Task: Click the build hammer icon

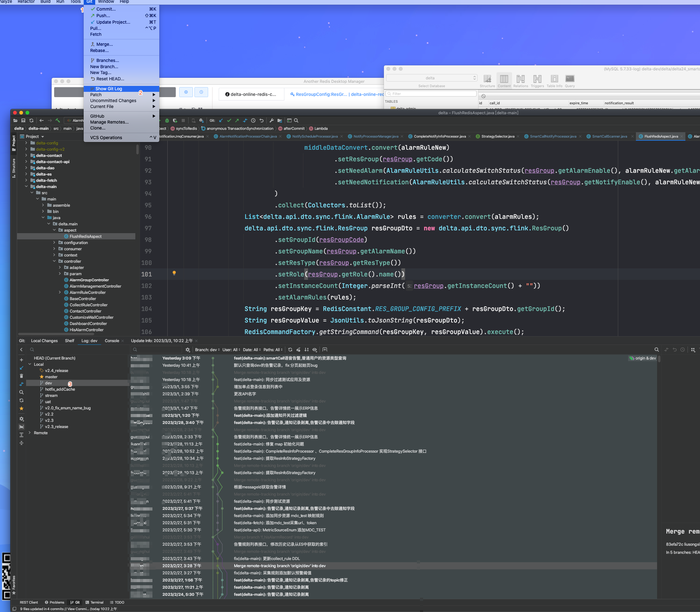Action: (58, 120)
